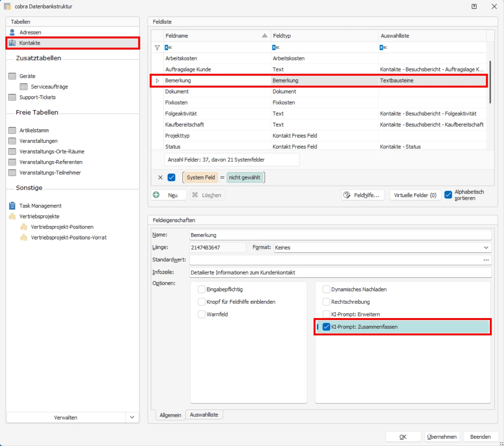Click the Veranstaltungen table icon

(x=12, y=141)
